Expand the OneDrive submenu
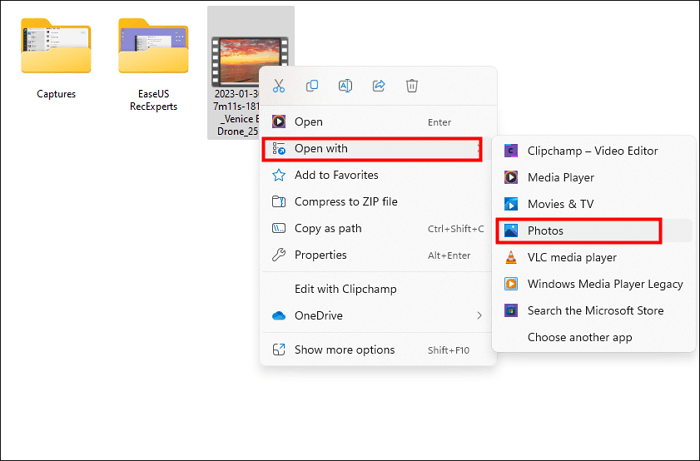The image size is (700, 461). pyautogui.click(x=378, y=316)
